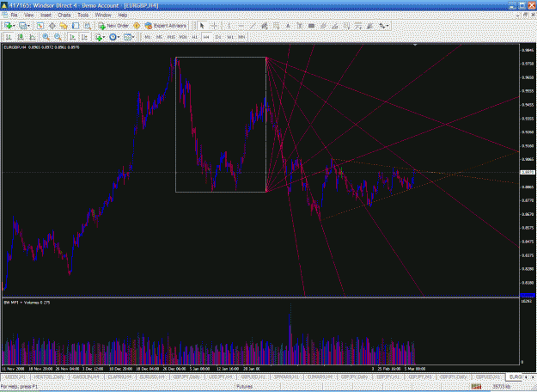Image resolution: width=537 pixels, height=392 pixels.
Task: Open the Insert menu
Action: coord(46,15)
